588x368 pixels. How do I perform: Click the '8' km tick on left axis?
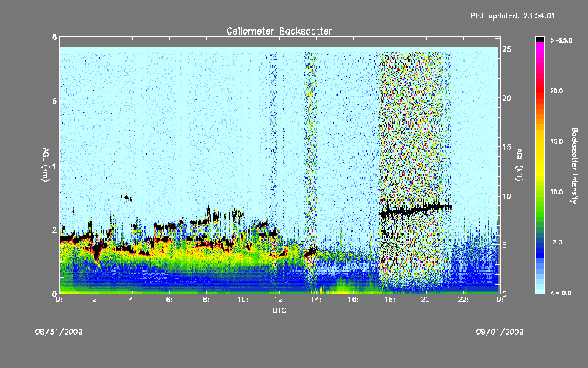click(54, 37)
